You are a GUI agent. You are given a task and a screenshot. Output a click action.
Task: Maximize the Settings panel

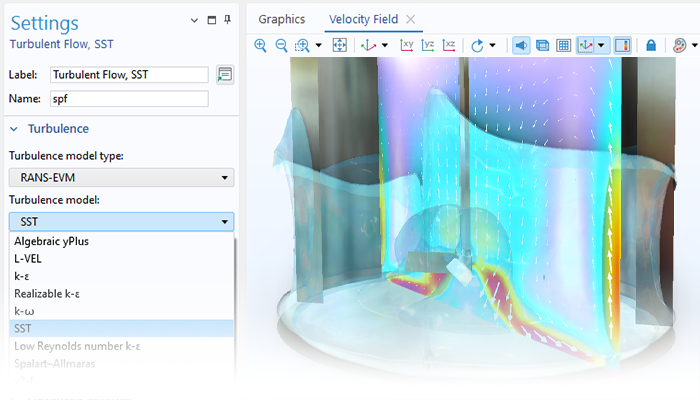[212, 20]
